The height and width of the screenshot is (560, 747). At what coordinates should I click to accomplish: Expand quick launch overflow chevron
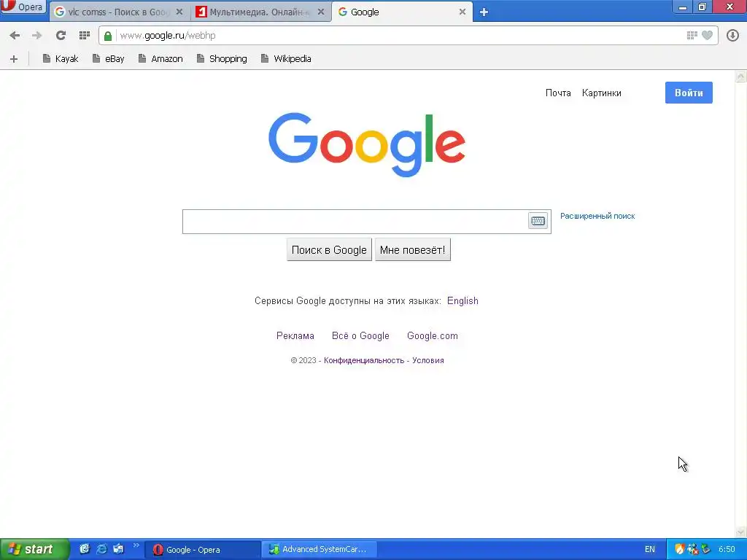(136, 545)
